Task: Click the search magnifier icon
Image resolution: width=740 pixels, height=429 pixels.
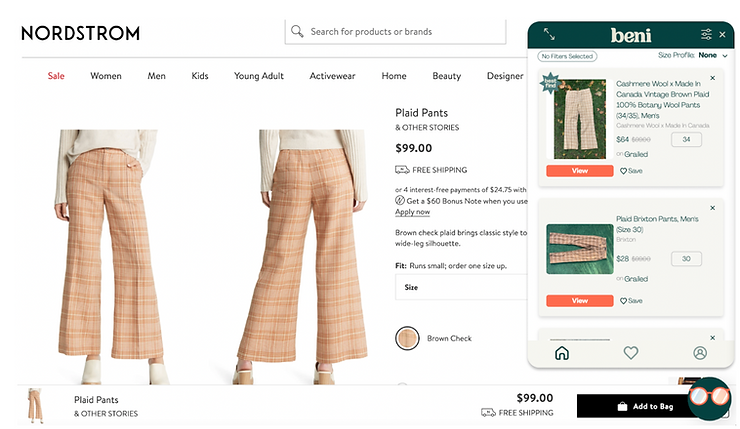Action: tap(297, 31)
